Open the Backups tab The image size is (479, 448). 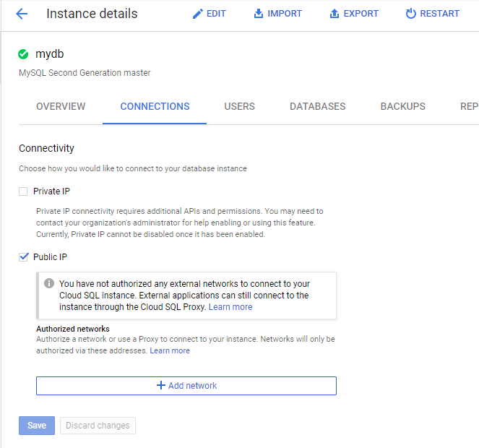click(x=402, y=106)
